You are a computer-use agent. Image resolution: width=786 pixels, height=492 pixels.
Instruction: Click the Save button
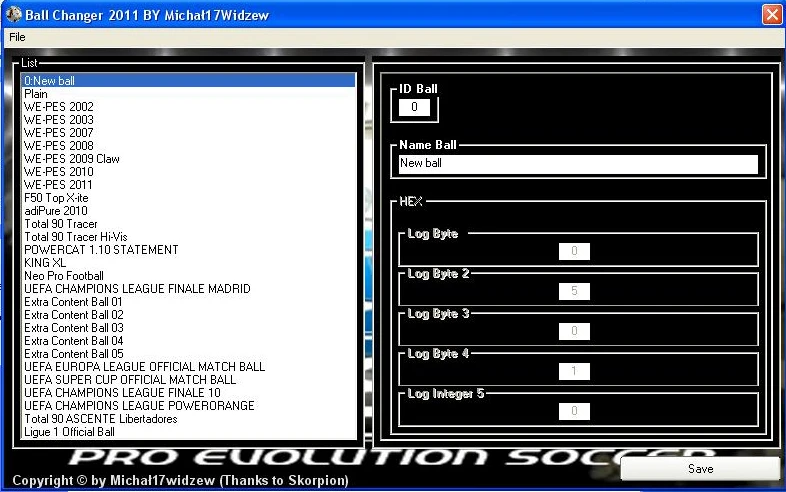coord(700,469)
